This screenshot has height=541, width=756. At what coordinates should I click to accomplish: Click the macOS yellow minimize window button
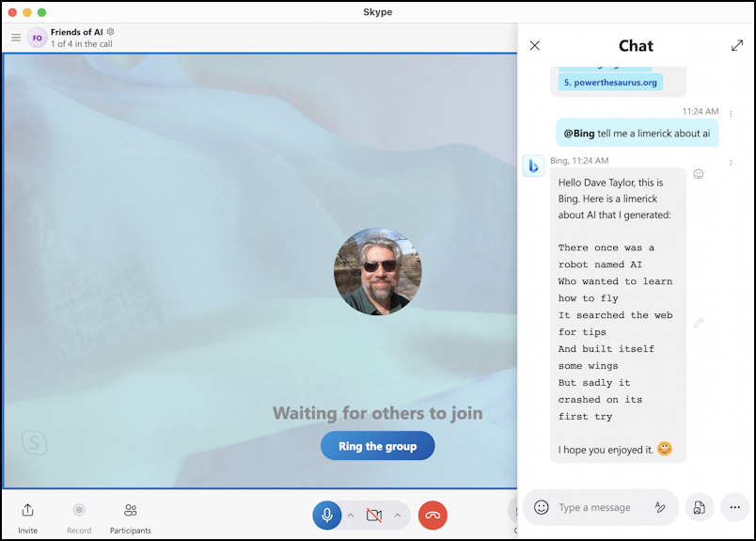(27, 12)
